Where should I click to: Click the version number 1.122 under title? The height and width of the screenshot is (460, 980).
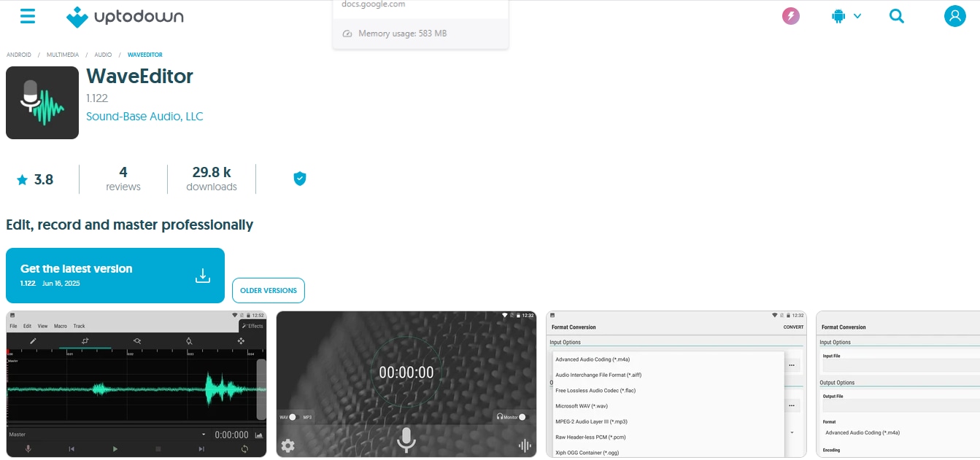tap(97, 98)
